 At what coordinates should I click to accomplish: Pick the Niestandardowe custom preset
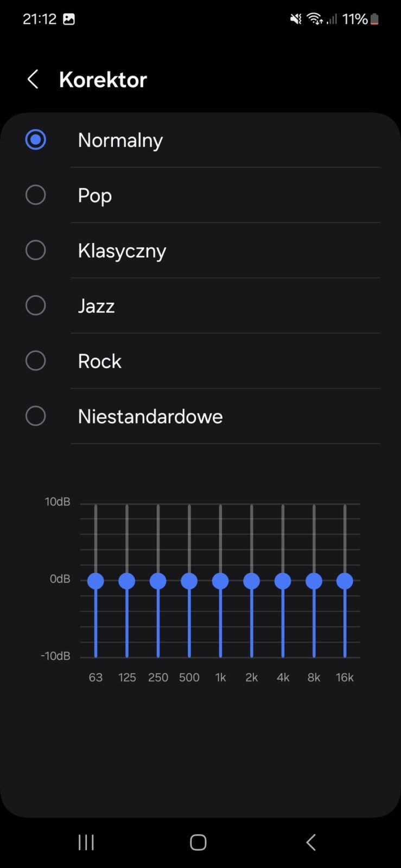point(36,417)
